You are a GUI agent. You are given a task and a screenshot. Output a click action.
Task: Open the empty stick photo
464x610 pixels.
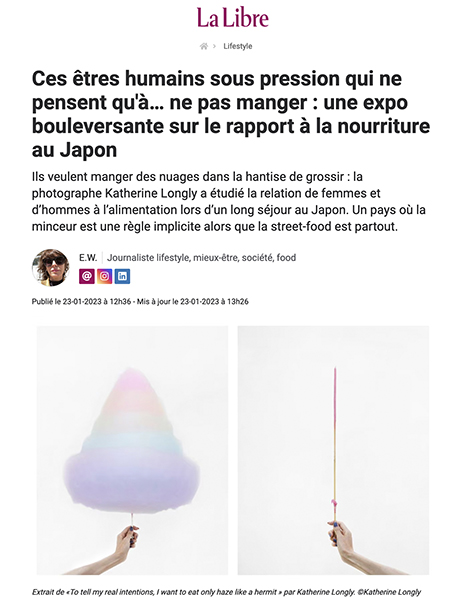click(x=333, y=450)
